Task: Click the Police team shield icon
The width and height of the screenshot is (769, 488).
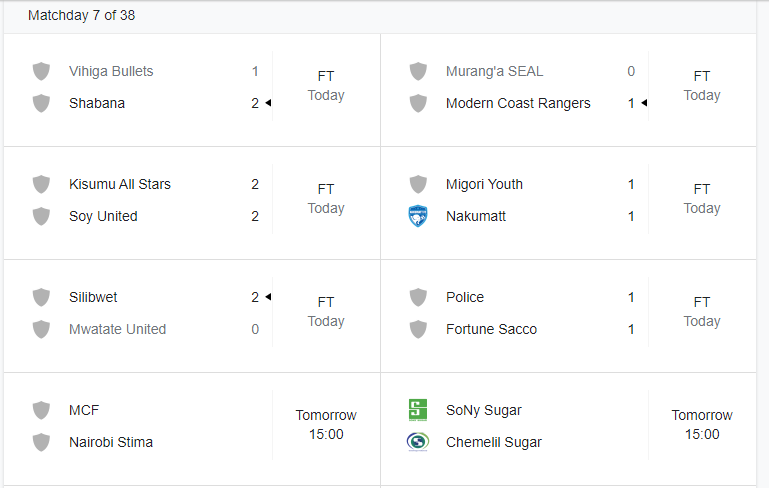Action: tap(418, 297)
